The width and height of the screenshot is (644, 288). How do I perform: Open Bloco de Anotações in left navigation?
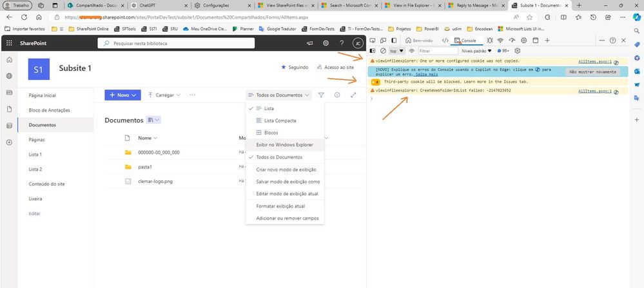click(x=49, y=110)
